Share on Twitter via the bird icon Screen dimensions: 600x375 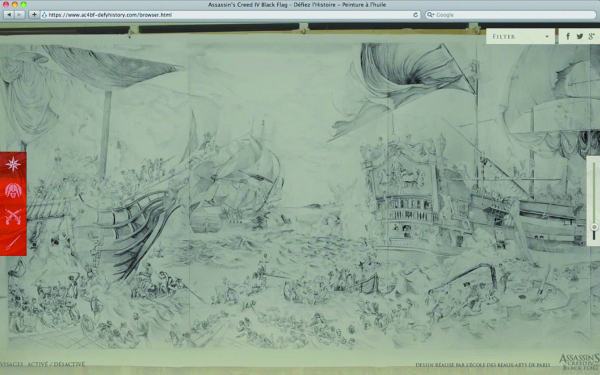point(580,36)
